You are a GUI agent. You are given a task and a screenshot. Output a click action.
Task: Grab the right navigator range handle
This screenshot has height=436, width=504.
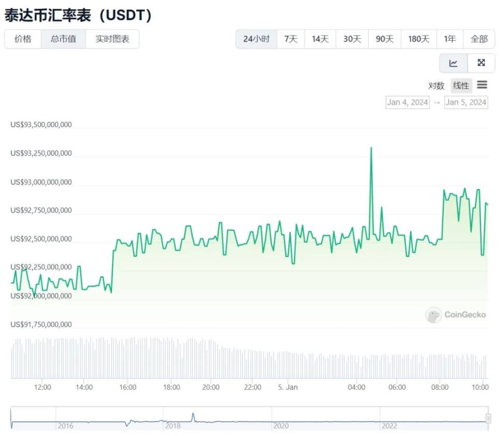pyautogui.click(x=488, y=418)
